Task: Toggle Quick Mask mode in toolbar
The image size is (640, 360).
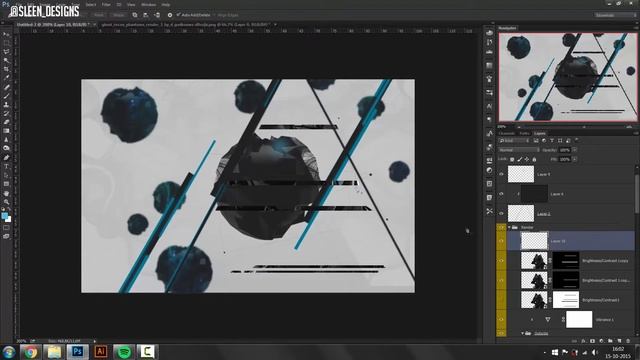Action: [x=6, y=228]
